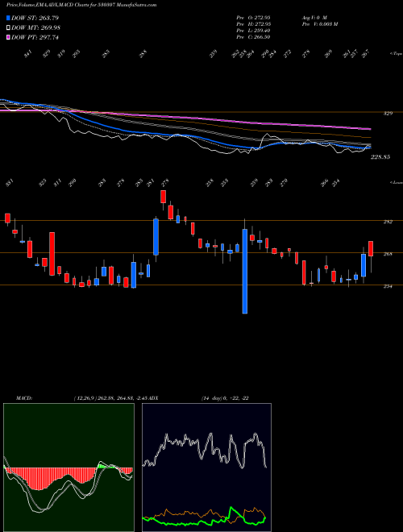Image resolution: width=403 pixels, height=532 pixels.
Task: Click the 268 price level label
Action: tap(388, 254)
